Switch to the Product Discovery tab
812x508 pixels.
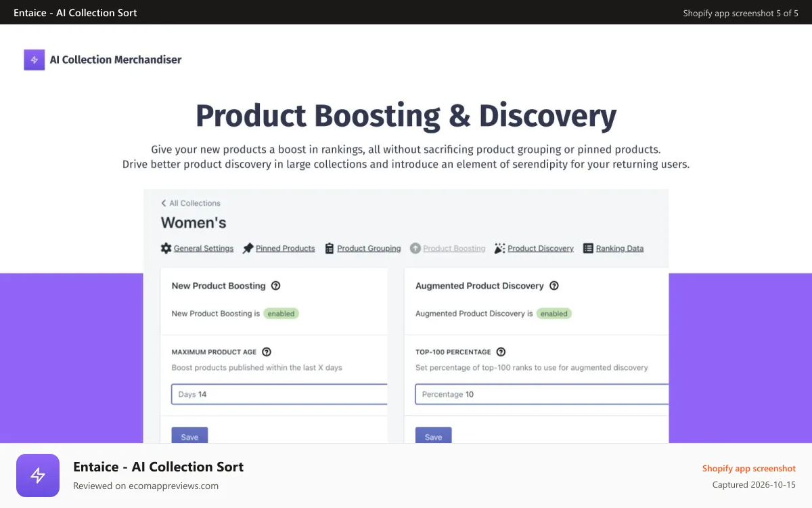coord(541,249)
